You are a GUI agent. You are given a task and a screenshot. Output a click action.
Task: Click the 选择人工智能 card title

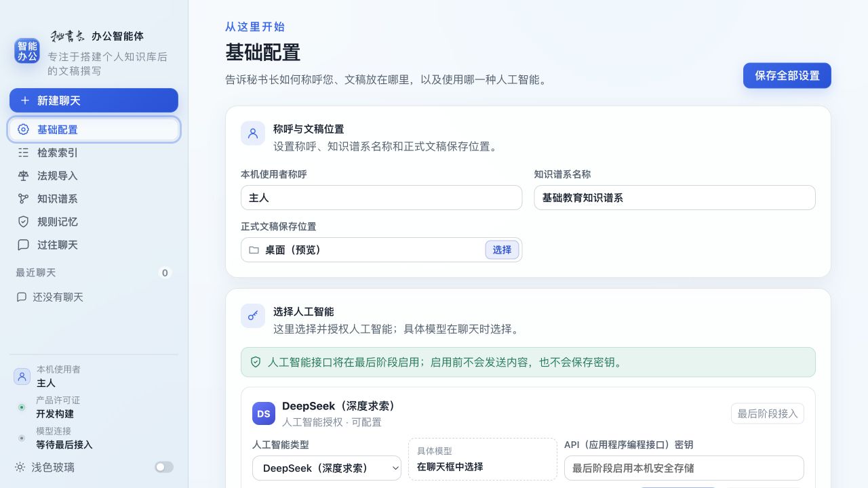(304, 312)
